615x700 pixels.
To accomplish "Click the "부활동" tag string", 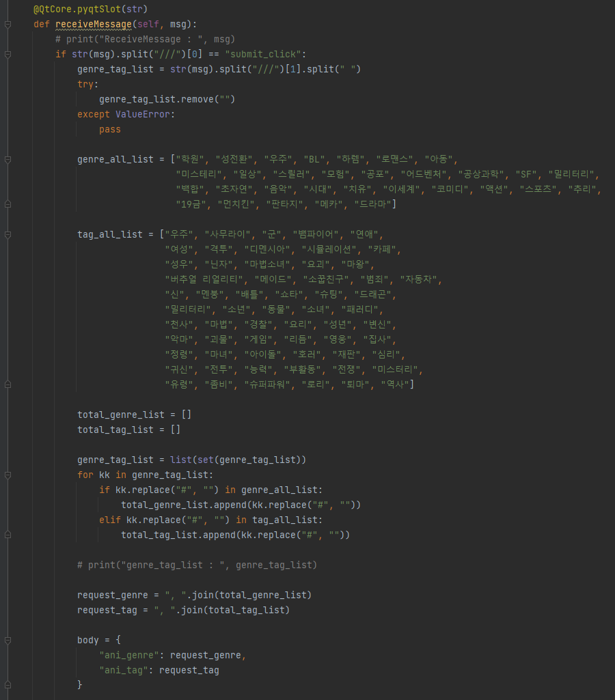I will coord(303,369).
